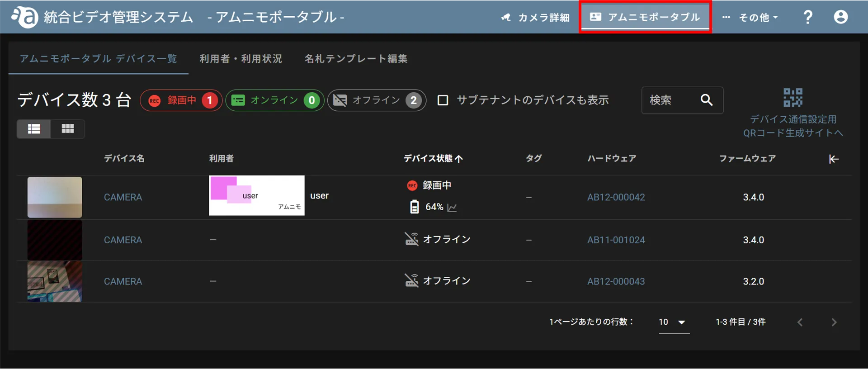Click the help question mark icon

(807, 17)
